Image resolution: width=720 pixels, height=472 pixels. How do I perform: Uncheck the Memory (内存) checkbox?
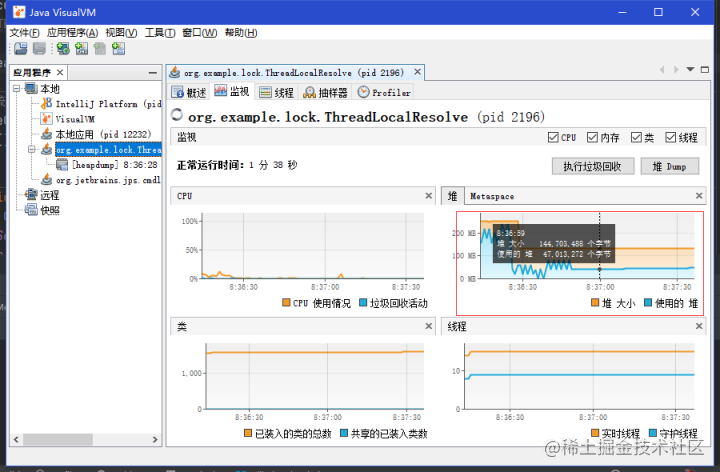(592, 137)
